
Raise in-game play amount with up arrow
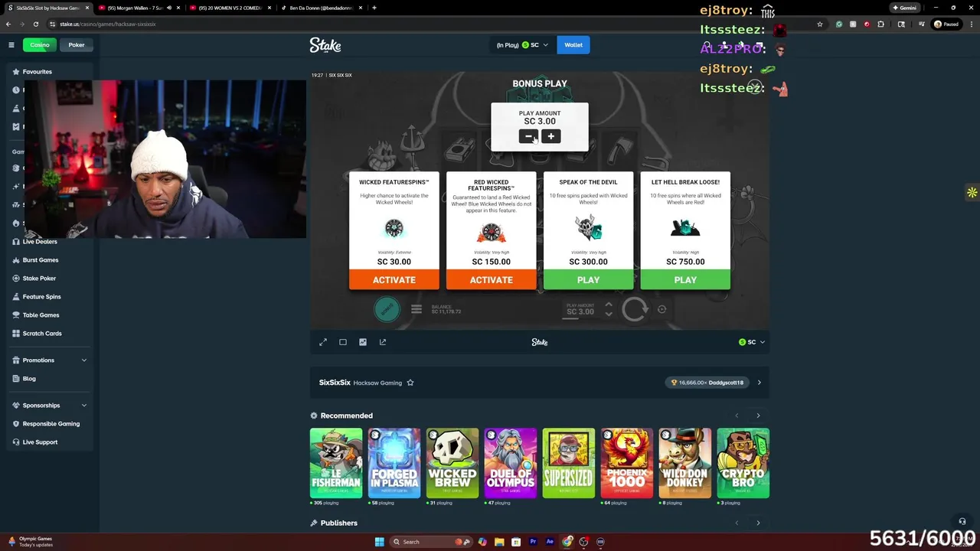point(609,305)
